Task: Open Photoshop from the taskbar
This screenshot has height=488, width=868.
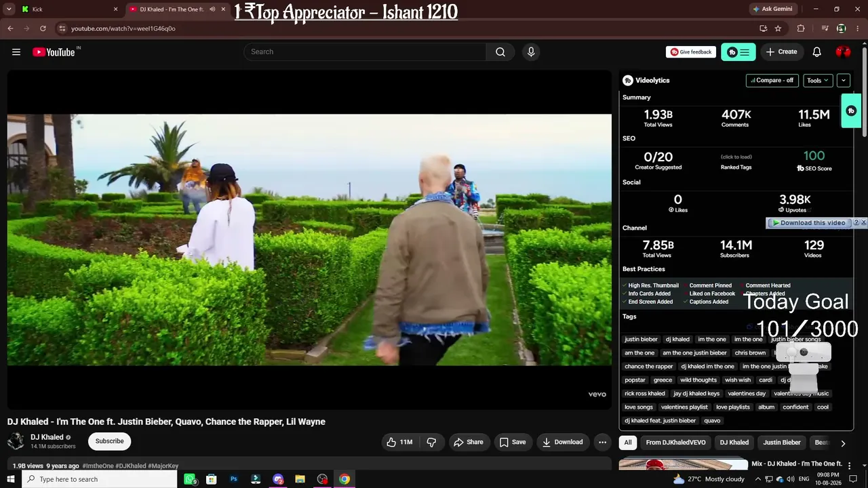Action: coord(234,479)
